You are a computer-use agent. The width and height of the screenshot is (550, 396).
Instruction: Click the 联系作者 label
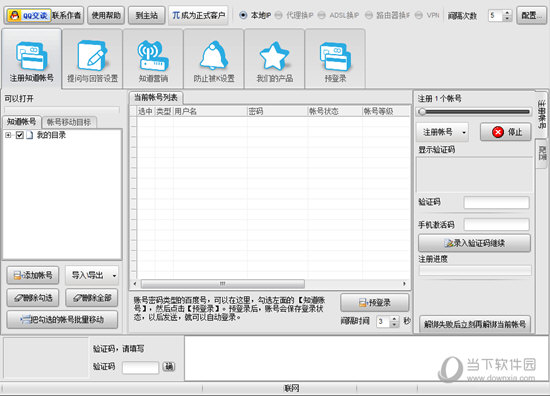(67, 15)
